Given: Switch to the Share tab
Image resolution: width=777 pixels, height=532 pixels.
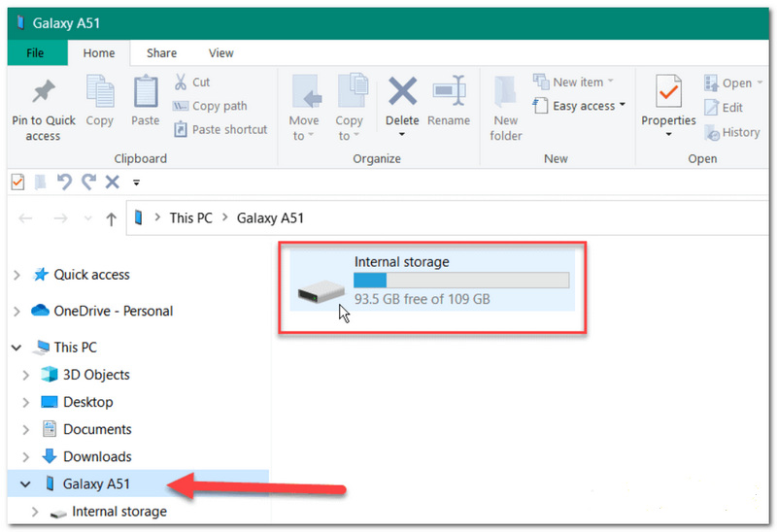Looking at the screenshot, I should (x=161, y=53).
